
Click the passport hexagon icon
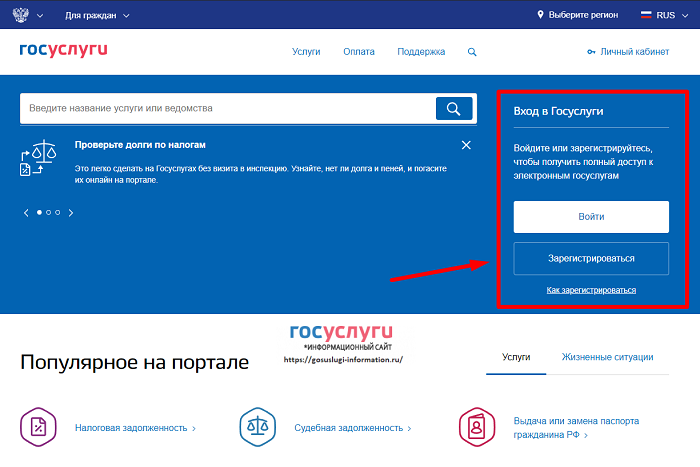click(x=477, y=427)
